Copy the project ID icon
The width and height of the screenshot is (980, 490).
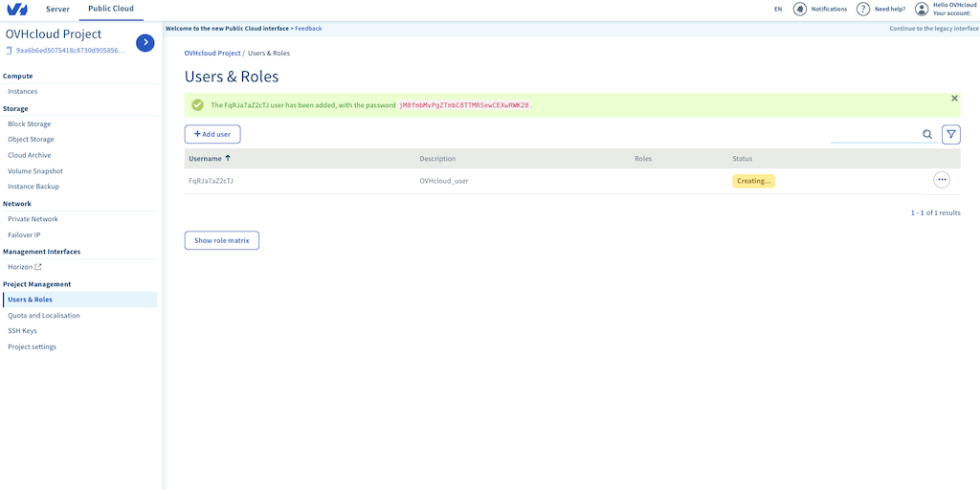tap(9, 50)
